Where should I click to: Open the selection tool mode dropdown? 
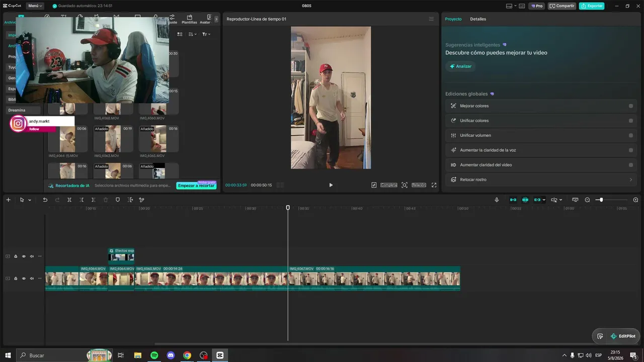pyautogui.click(x=30, y=200)
